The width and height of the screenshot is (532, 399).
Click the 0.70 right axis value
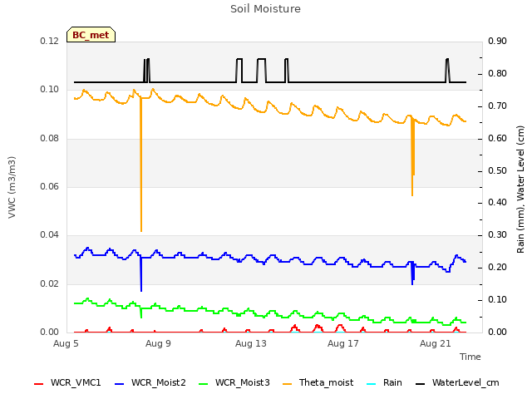pyautogui.click(x=497, y=106)
